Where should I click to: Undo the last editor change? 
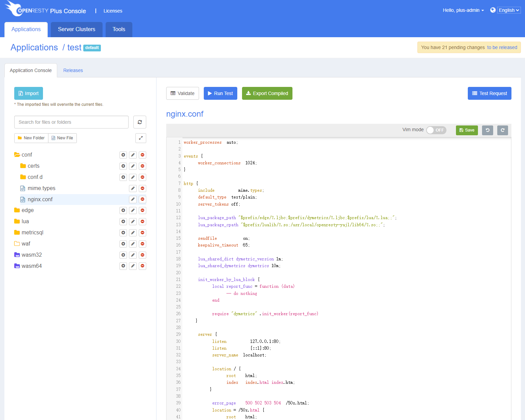487,130
